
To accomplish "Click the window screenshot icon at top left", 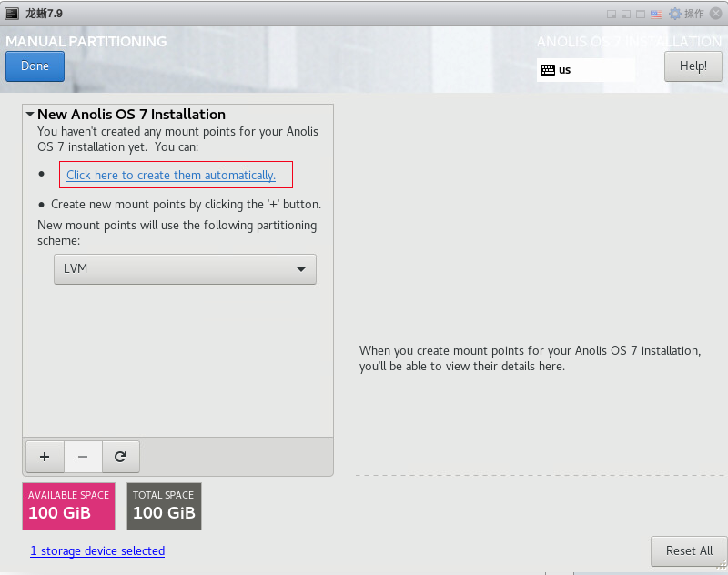I will coord(11,13).
